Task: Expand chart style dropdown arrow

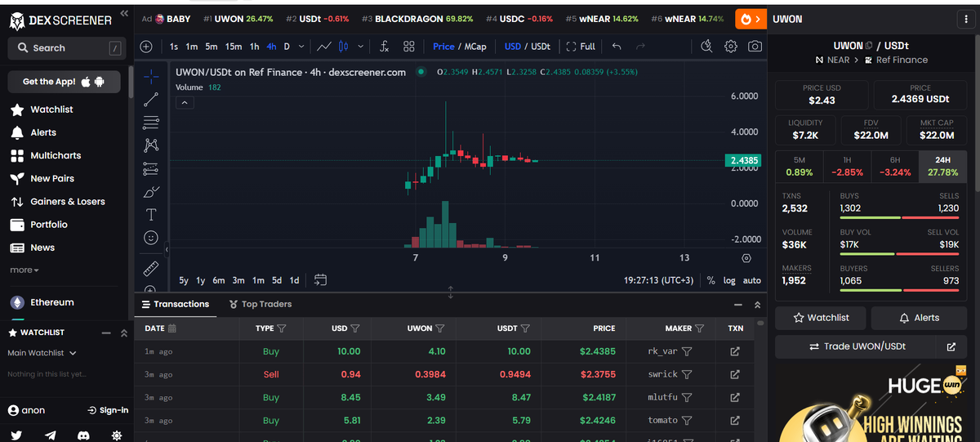Action: click(360, 47)
